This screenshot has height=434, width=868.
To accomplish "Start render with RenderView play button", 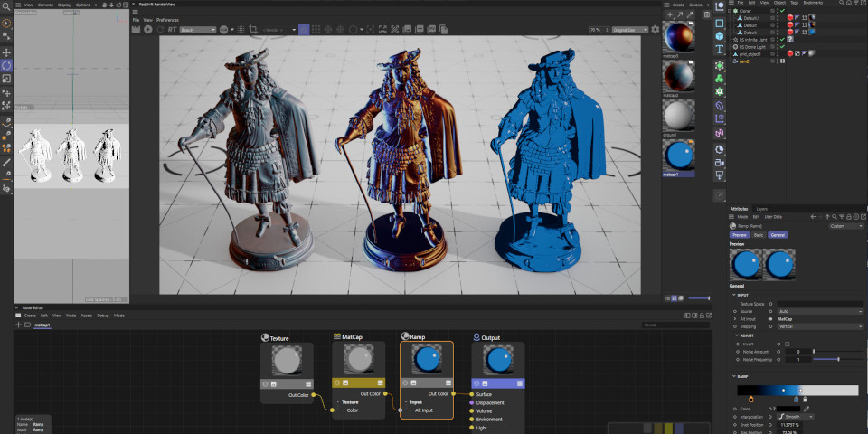I will point(148,30).
